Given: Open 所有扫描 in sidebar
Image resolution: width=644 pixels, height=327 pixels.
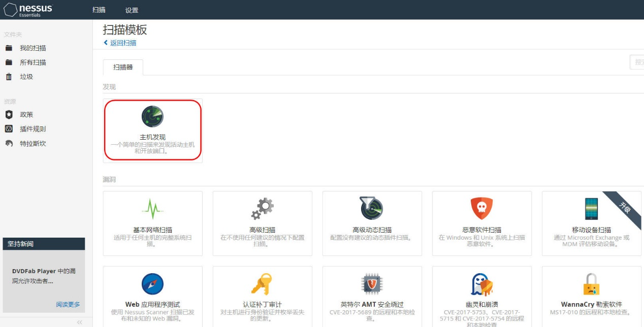Looking at the screenshot, I should tap(33, 62).
